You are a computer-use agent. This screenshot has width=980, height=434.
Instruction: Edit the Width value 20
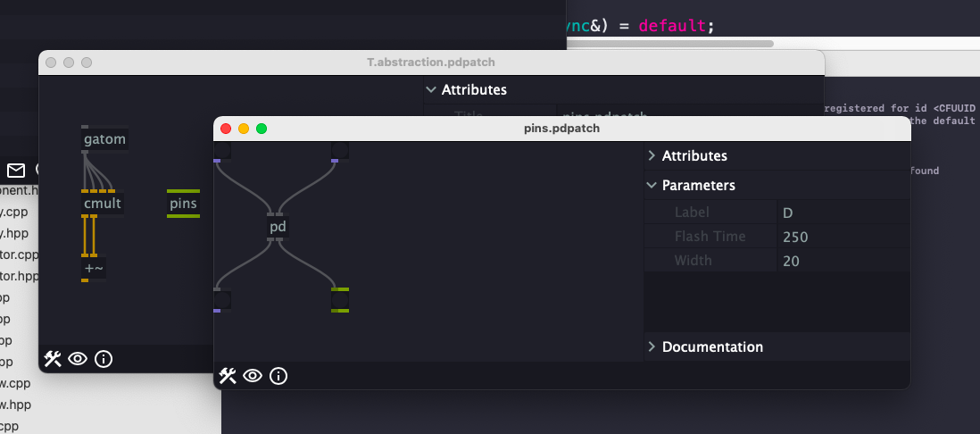843,260
